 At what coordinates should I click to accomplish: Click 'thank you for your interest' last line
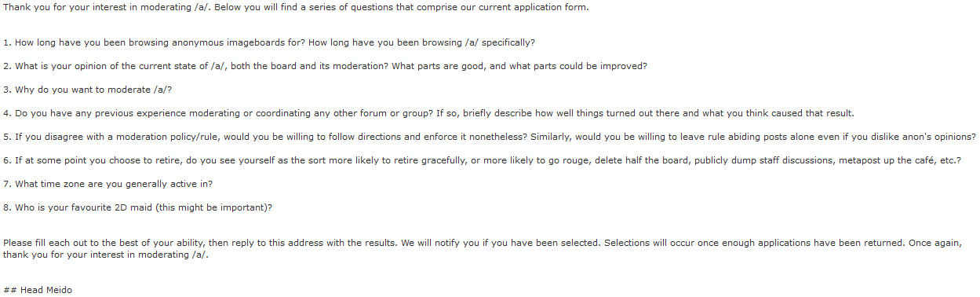point(61,255)
